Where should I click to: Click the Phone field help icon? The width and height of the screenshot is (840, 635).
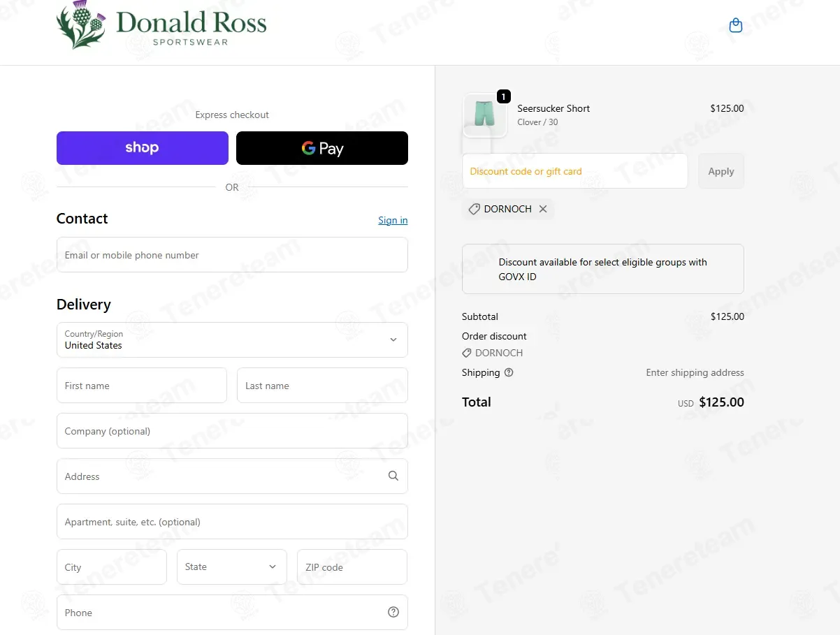click(393, 612)
